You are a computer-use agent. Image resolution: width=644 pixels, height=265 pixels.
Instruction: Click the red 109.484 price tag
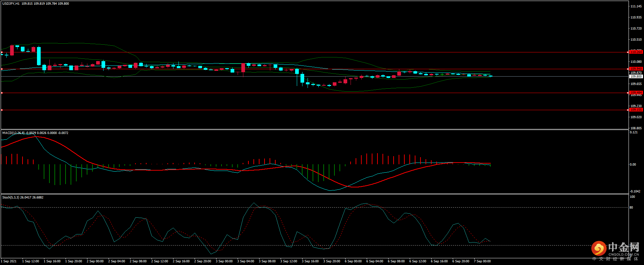(636, 93)
